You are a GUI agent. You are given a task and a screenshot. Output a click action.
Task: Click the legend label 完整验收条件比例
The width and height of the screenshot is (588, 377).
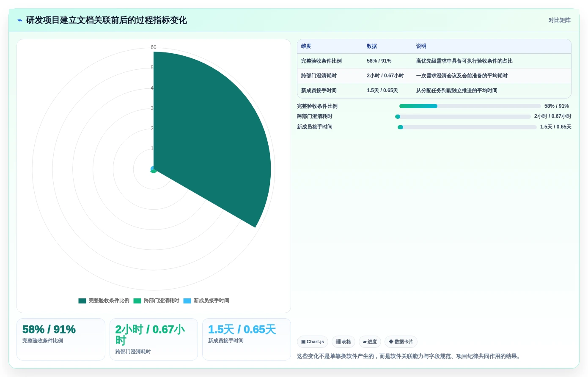click(x=109, y=301)
